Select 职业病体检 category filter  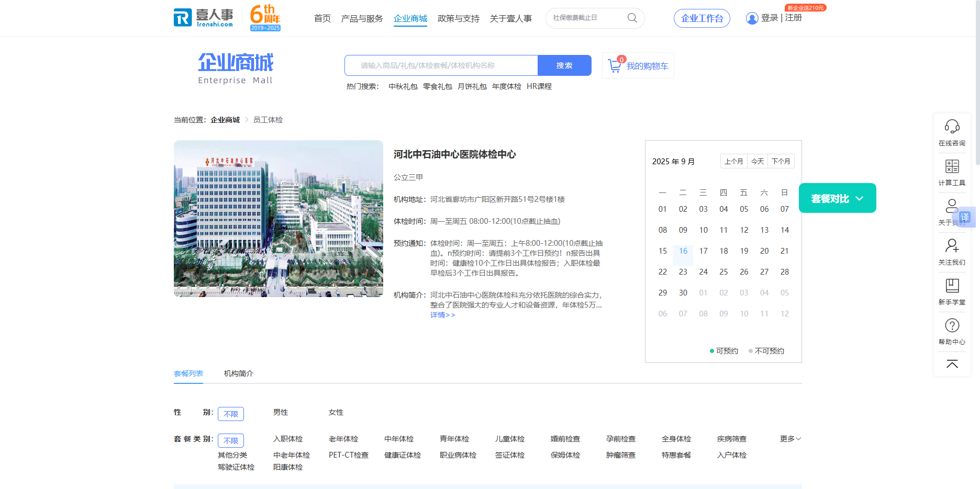(x=458, y=455)
